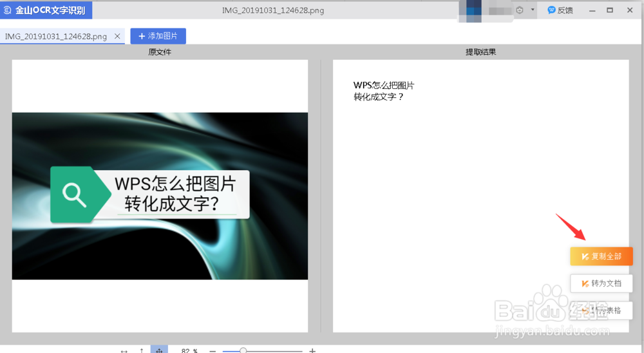Click the membership crown badge icon

coord(520,10)
